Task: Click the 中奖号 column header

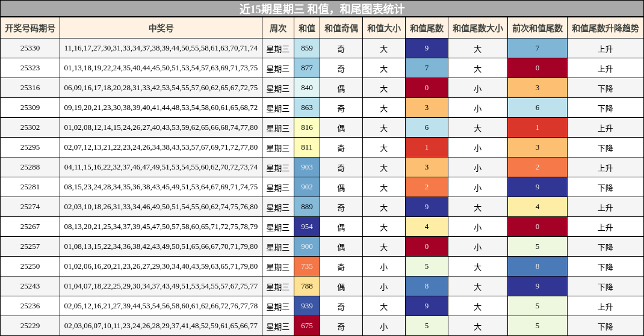Action: pos(161,28)
